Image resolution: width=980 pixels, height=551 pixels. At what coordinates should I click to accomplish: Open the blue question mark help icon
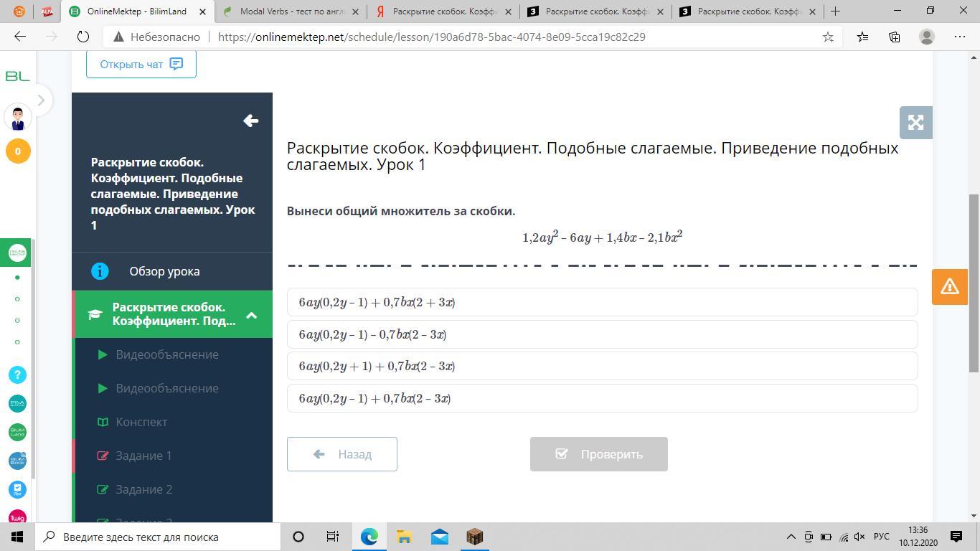pos(17,375)
